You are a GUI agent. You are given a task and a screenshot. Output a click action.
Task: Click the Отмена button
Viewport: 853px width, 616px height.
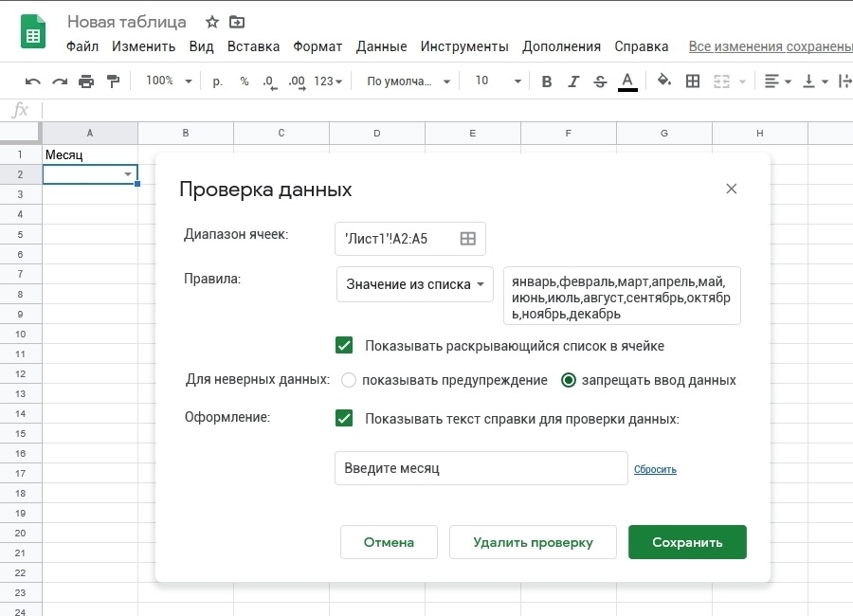pos(389,542)
